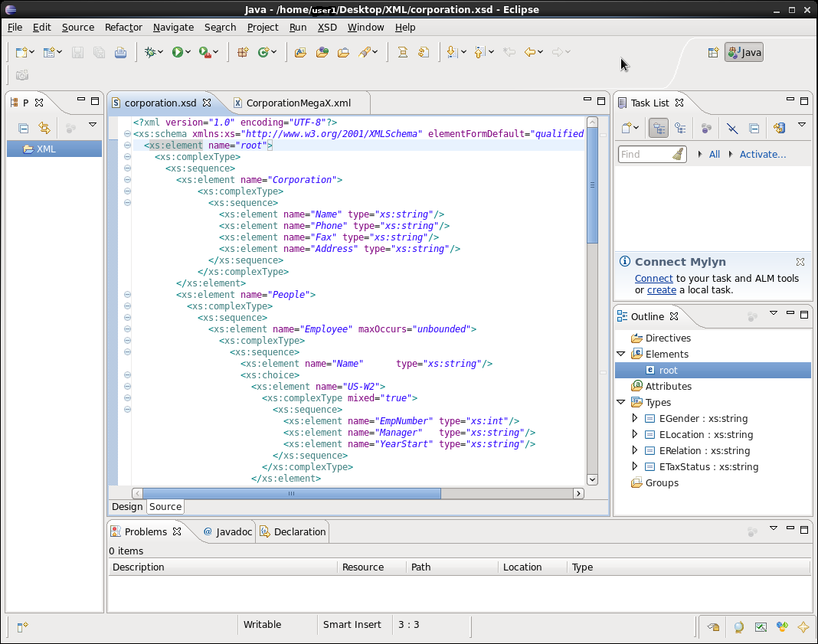Click the editor horizontal scrollbar thumb
This screenshot has width=818, height=644.
tap(291, 494)
